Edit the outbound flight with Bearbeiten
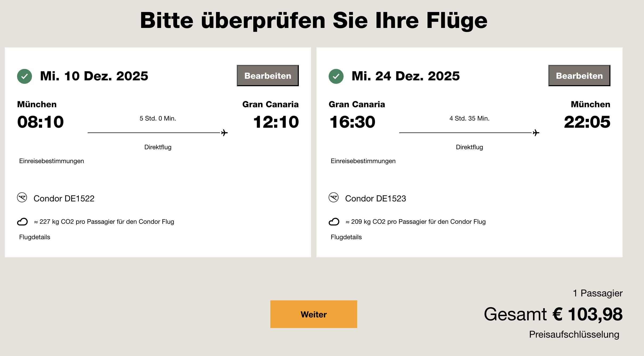The width and height of the screenshot is (644, 356). 268,76
